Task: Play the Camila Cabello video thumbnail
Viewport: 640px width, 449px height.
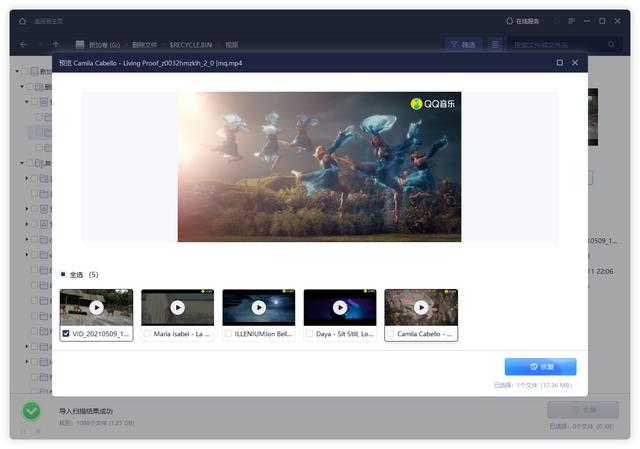Action: [x=421, y=307]
